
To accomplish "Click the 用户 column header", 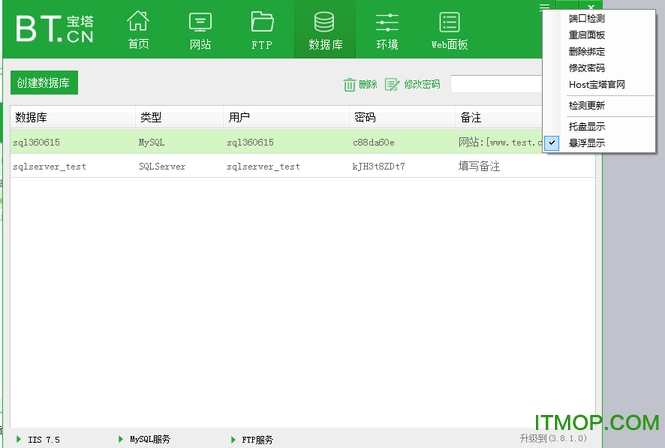I will point(287,117).
